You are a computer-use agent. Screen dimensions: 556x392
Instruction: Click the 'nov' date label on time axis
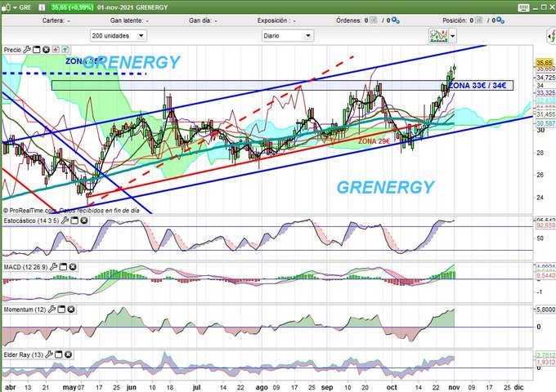[x=454, y=387]
